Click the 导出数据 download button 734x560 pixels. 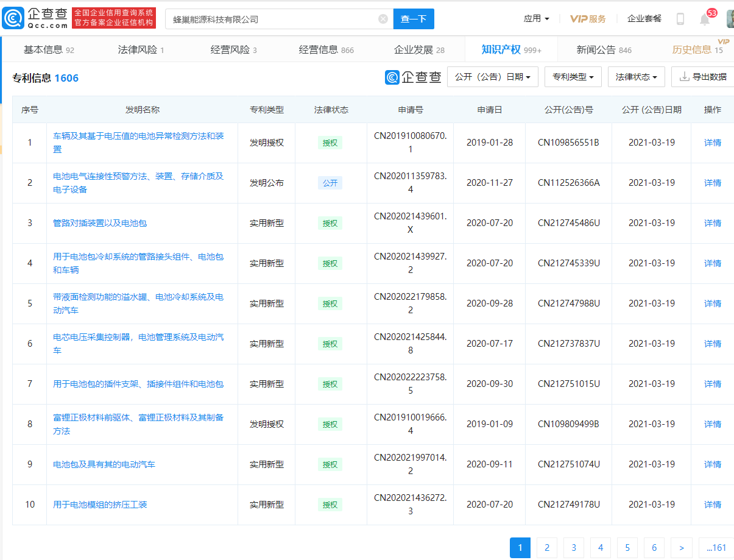click(703, 77)
